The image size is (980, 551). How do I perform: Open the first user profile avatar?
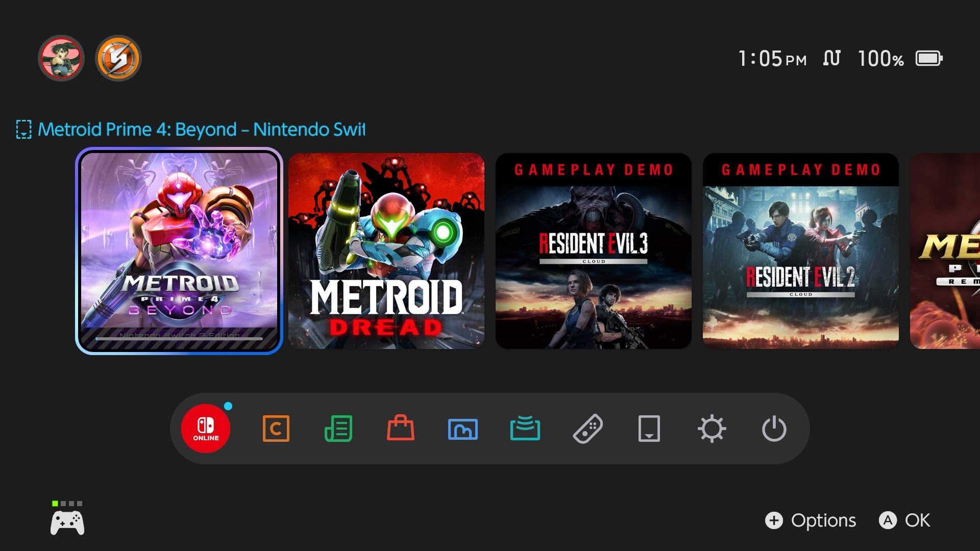61,58
